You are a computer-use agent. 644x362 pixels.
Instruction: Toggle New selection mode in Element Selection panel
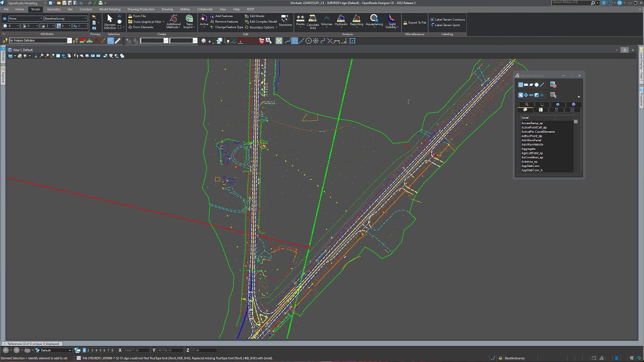coord(521,95)
